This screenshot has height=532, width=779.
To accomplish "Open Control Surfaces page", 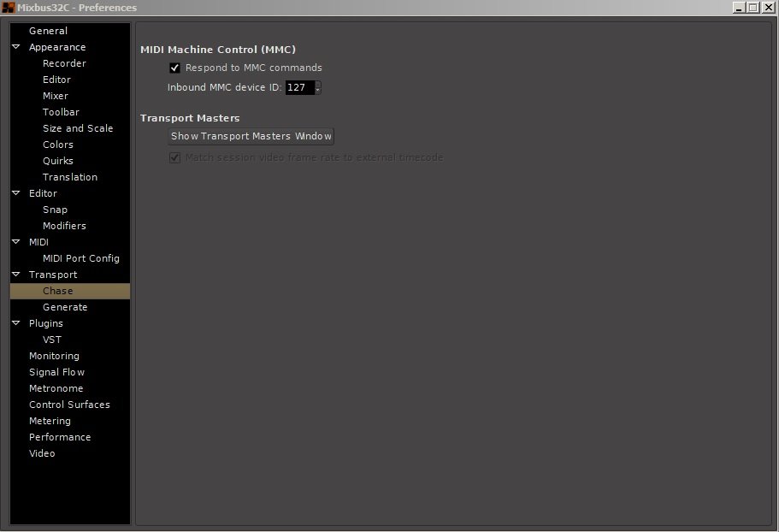I will coord(69,405).
